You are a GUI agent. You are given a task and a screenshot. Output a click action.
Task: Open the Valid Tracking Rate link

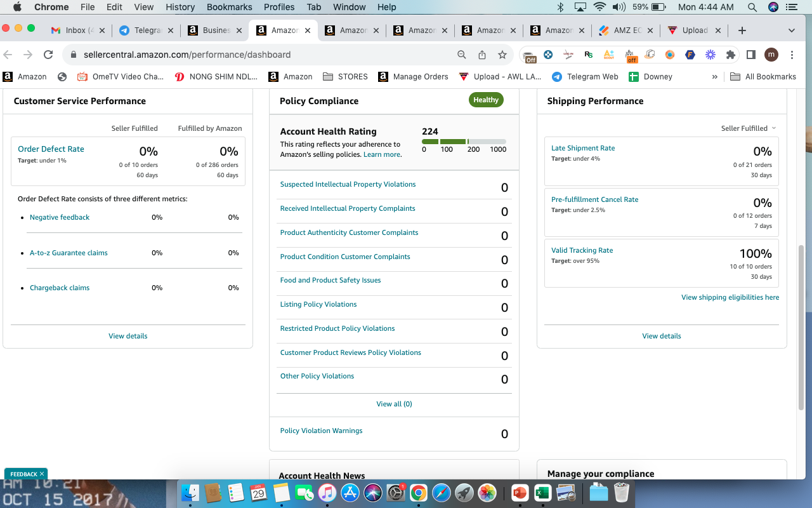582,250
